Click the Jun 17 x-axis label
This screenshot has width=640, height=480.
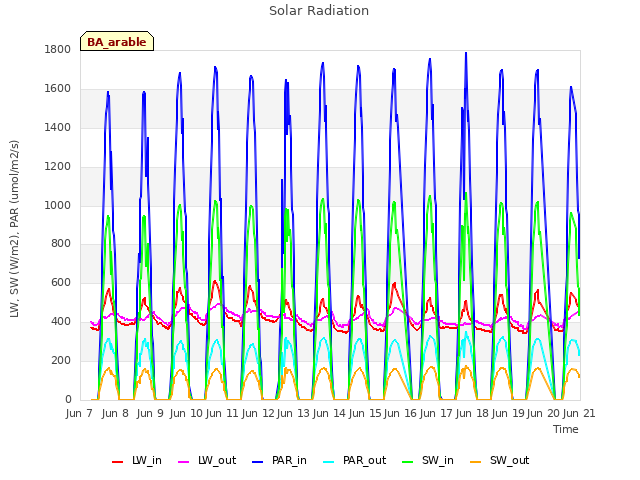click(x=436, y=413)
